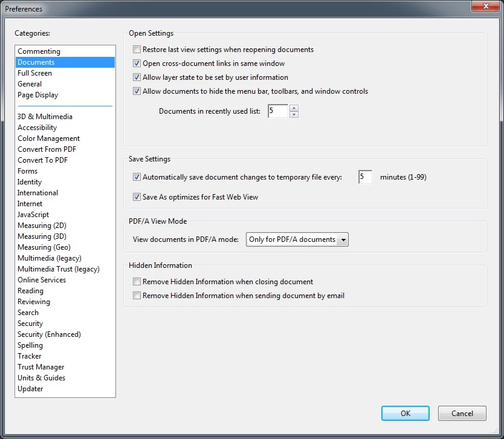Select Measuring (2D) category
504x439 pixels.
click(x=65, y=226)
